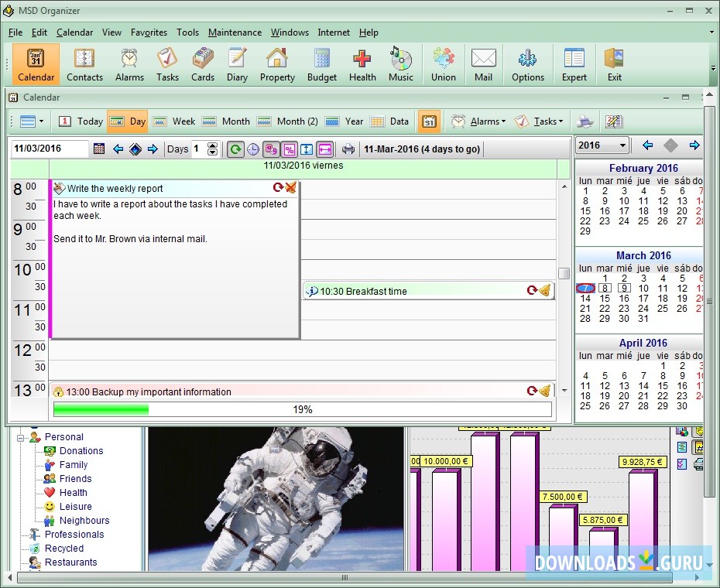The image size is (720, 588).
Task: Open the Tools menu
Action: [x=187, y=32]
